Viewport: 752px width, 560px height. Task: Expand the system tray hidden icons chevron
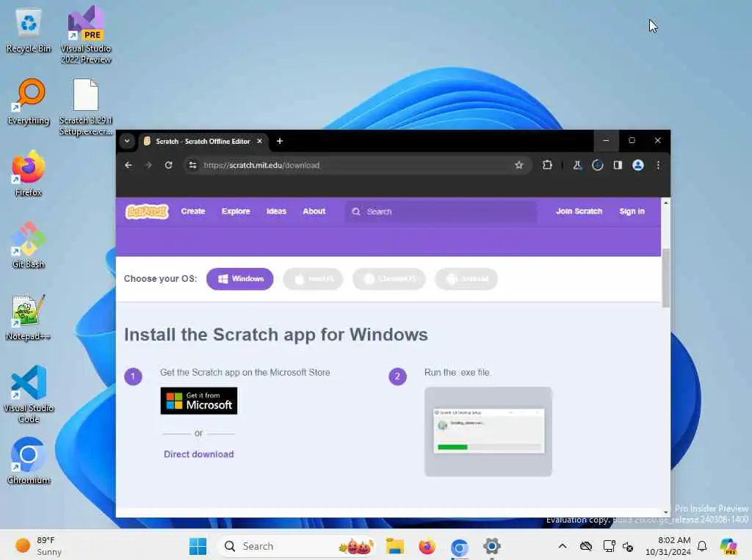[x=563, y=546]
